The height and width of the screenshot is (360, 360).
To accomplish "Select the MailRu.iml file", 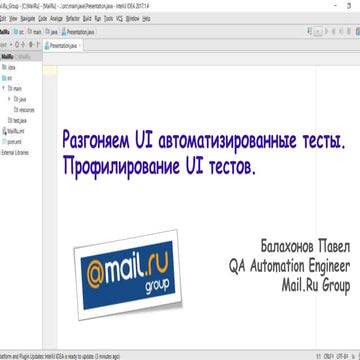I will click(x=13, y=131).
